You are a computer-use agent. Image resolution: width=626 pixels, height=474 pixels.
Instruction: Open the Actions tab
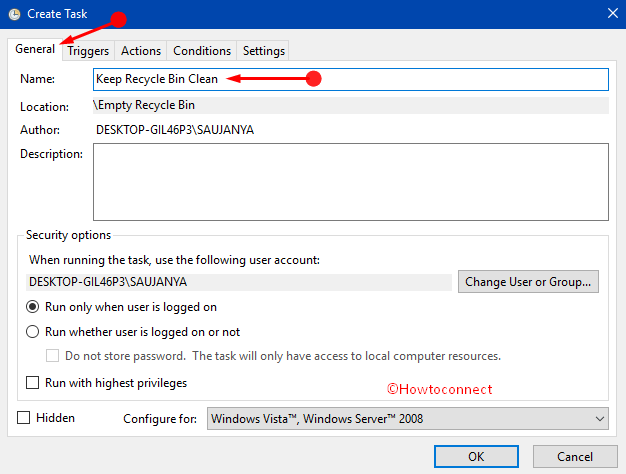[x=141, y=51]
